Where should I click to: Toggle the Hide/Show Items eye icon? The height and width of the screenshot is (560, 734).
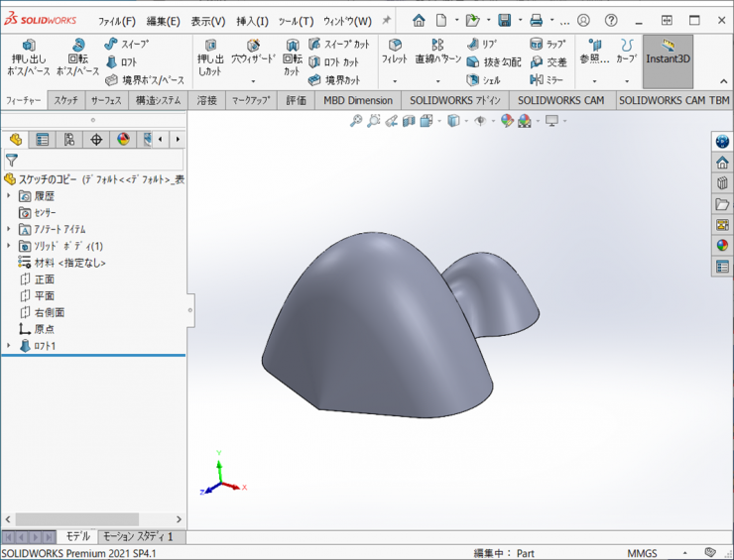(x=480, y=121)
